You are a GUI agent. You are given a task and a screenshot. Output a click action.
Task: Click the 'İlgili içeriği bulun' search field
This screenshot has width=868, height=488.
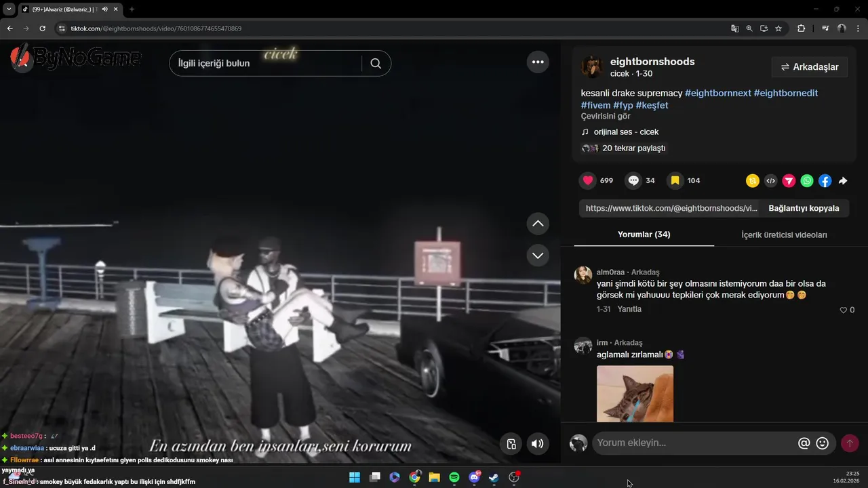tap(266, 63)
